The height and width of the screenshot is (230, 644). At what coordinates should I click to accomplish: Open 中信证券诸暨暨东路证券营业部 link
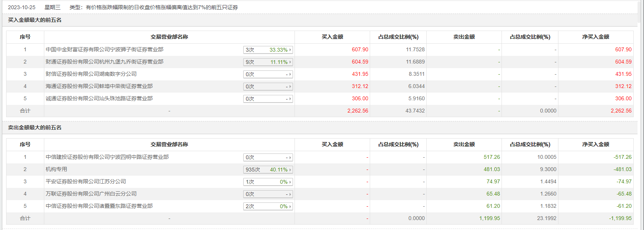[x=99, y=206]
